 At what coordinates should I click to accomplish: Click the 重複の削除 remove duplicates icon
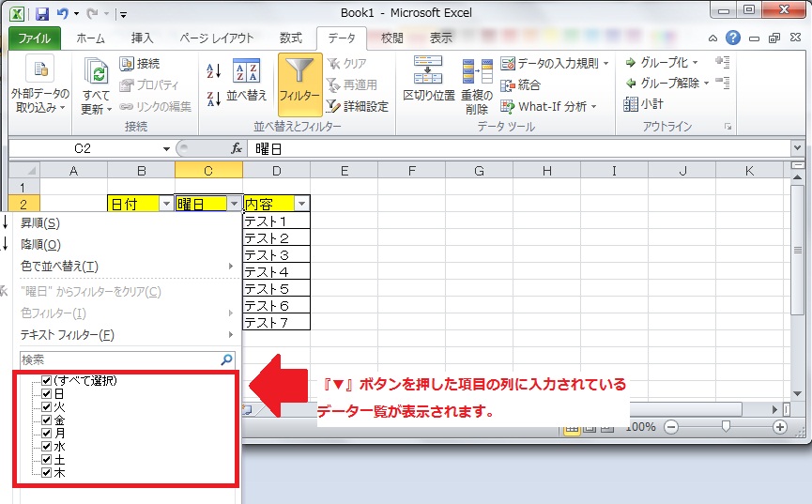click(x=477, y=71)
